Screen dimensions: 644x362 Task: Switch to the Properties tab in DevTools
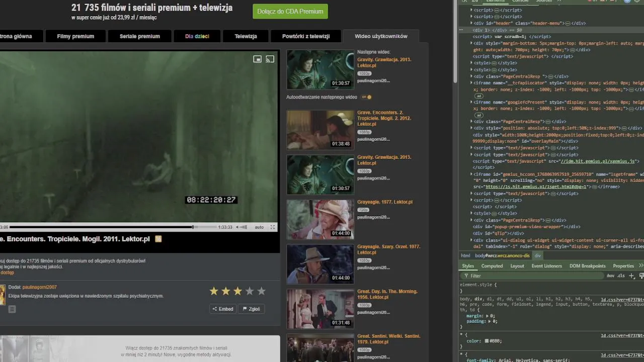click(623, 266)
